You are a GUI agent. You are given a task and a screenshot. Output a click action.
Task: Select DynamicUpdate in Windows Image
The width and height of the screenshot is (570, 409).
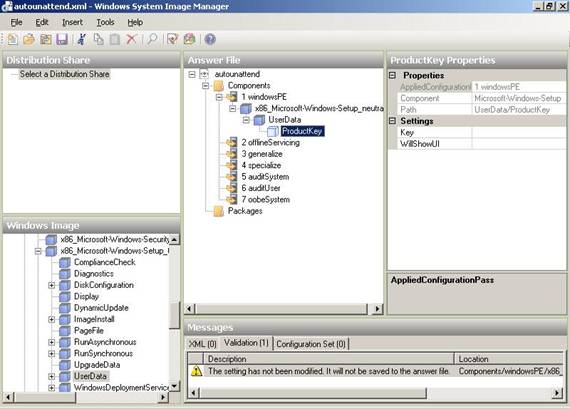(101, 308)
